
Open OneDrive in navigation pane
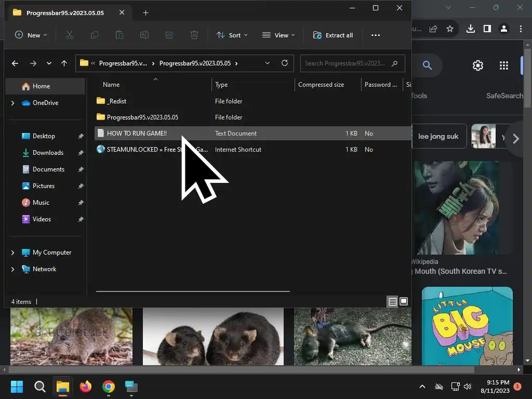click(46, 103)
